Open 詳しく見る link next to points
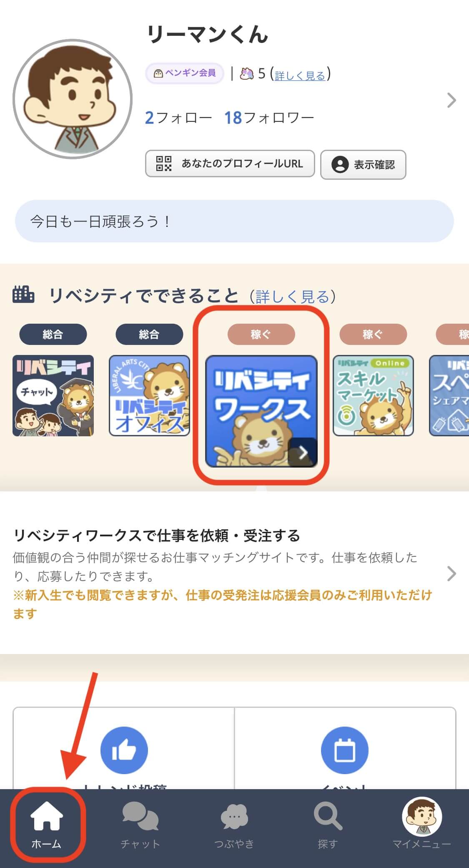This screenshot has height=868, width=469. pos(300,75)
